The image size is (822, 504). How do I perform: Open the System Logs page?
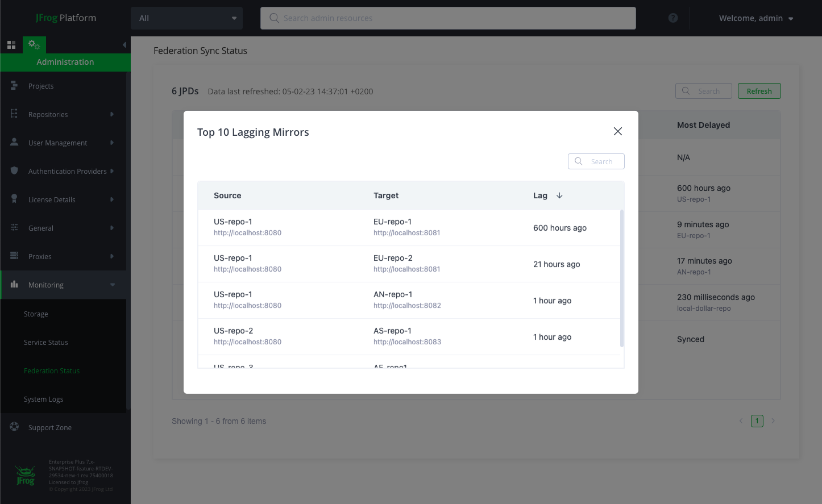tap(44, 399)
